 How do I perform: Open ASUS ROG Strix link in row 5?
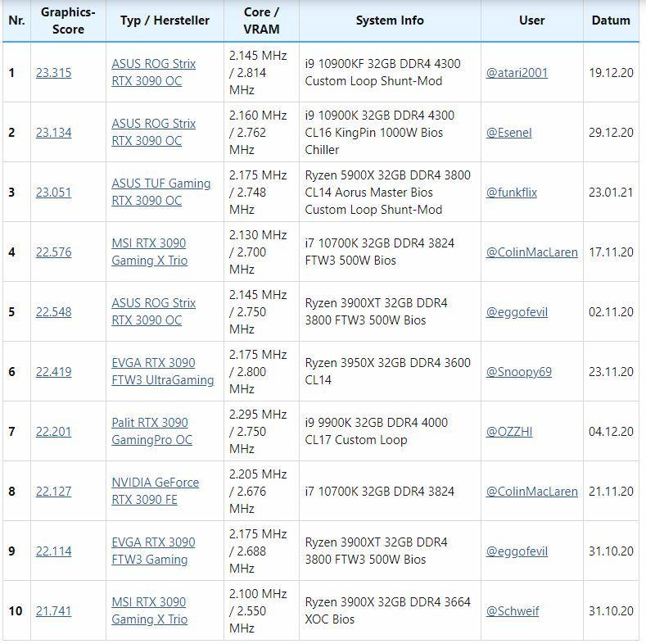pos(154,311)
